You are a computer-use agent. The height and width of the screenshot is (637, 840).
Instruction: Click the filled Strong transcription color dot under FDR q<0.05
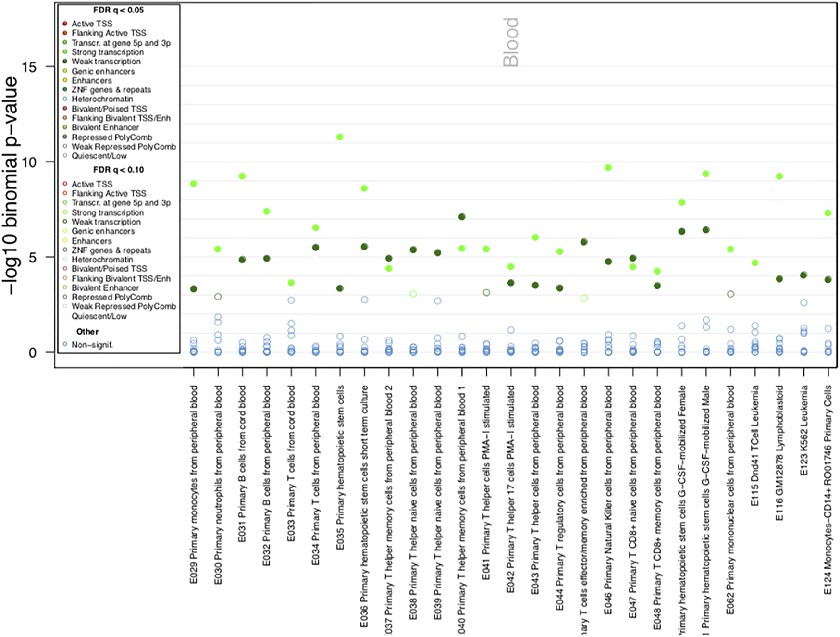pyautogui.click(x=65, y=52)
